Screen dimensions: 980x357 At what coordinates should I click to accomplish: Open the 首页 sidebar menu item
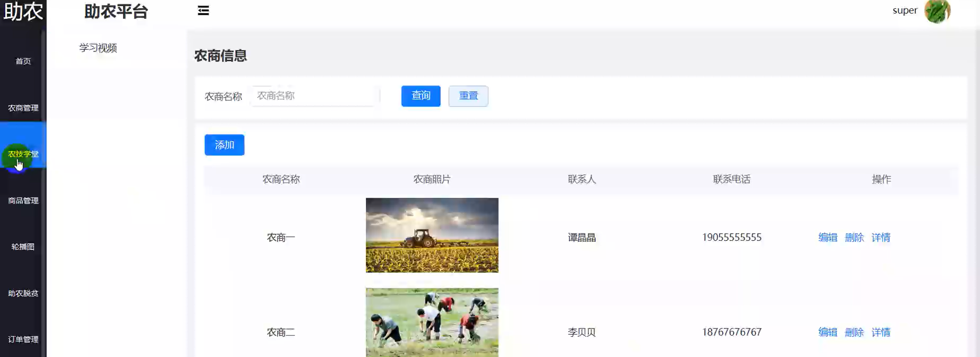coord(23,61)
